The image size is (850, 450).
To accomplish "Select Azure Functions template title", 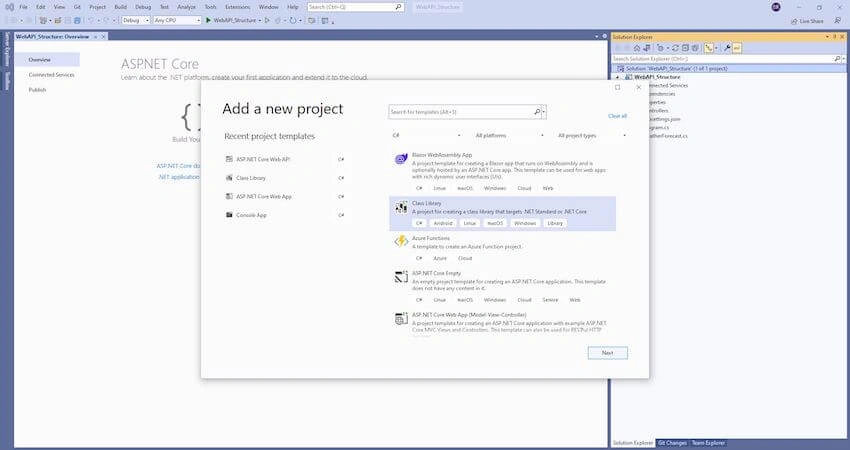I will click(430, 239).
